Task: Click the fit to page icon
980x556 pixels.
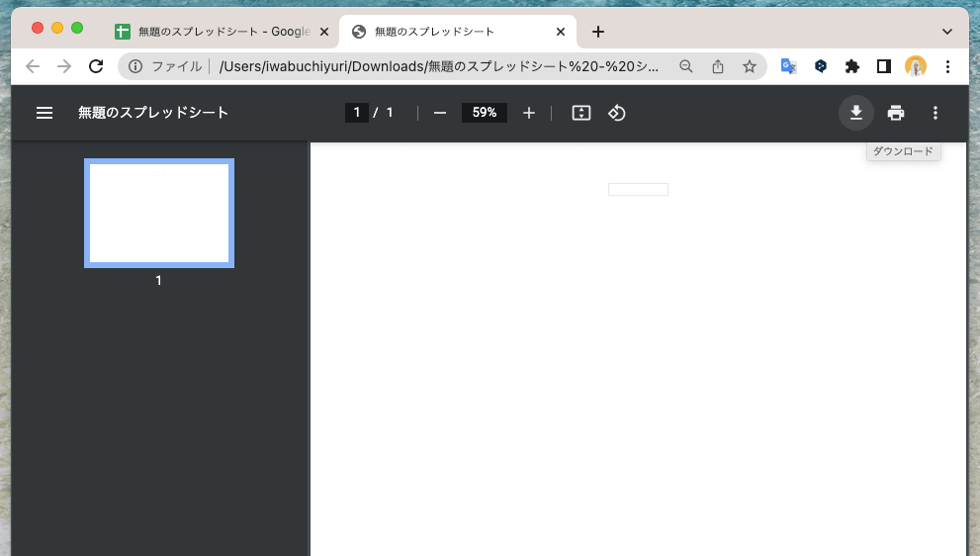Action: (581, 113)
